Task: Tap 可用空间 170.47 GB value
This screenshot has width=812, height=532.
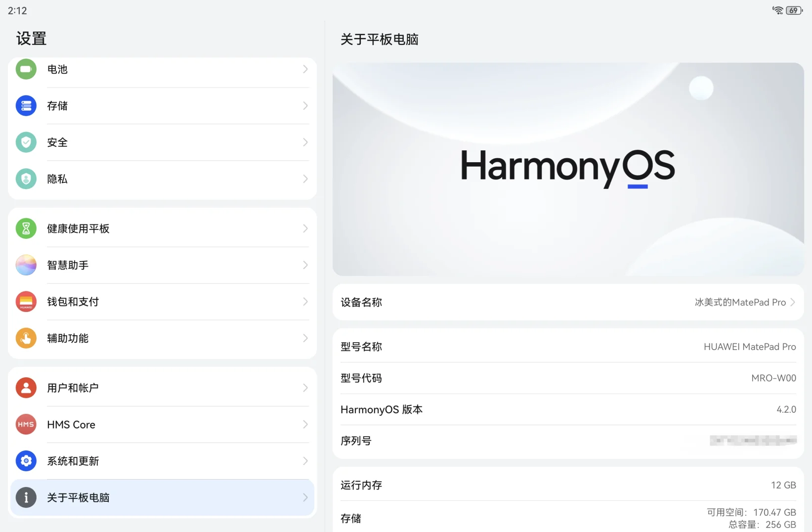Action: click(752, 512)
